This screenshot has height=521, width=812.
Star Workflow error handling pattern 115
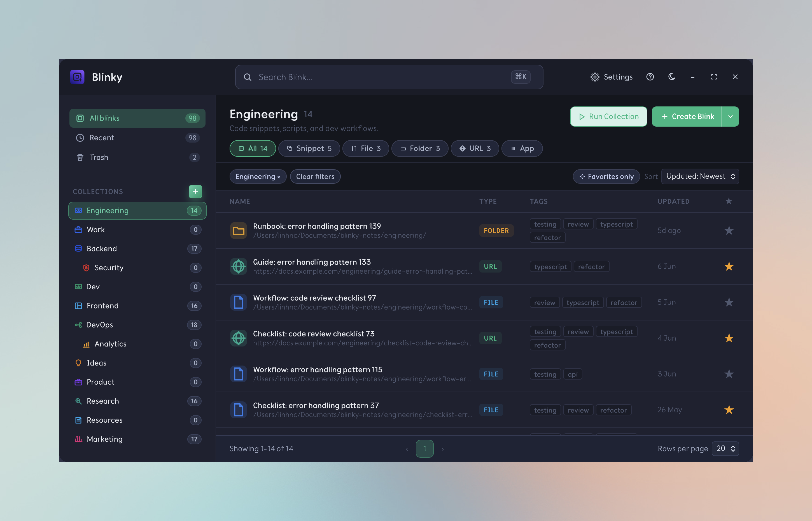(x=729, y=374)
